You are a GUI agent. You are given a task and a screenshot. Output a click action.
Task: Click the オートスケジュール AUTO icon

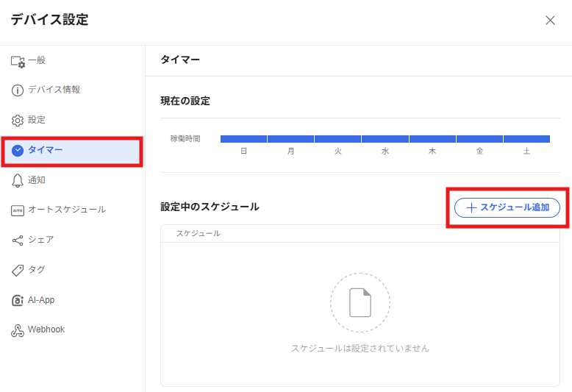(18, 210)
